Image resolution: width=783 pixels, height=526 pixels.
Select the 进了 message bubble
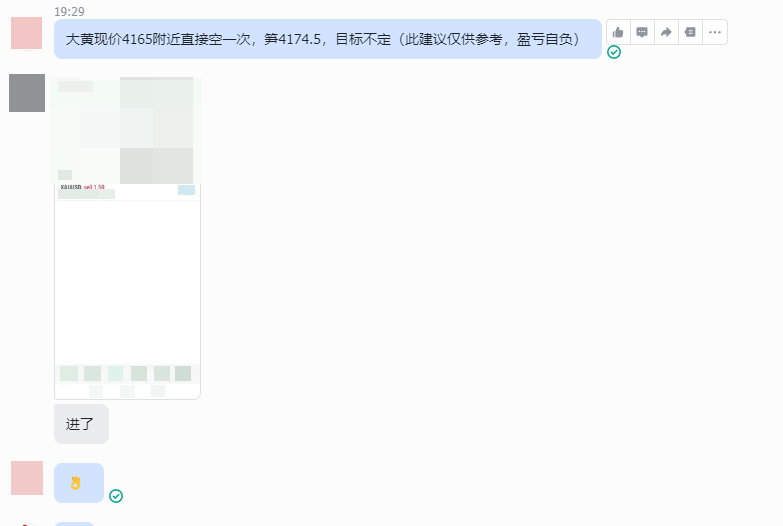coord(81,424)
